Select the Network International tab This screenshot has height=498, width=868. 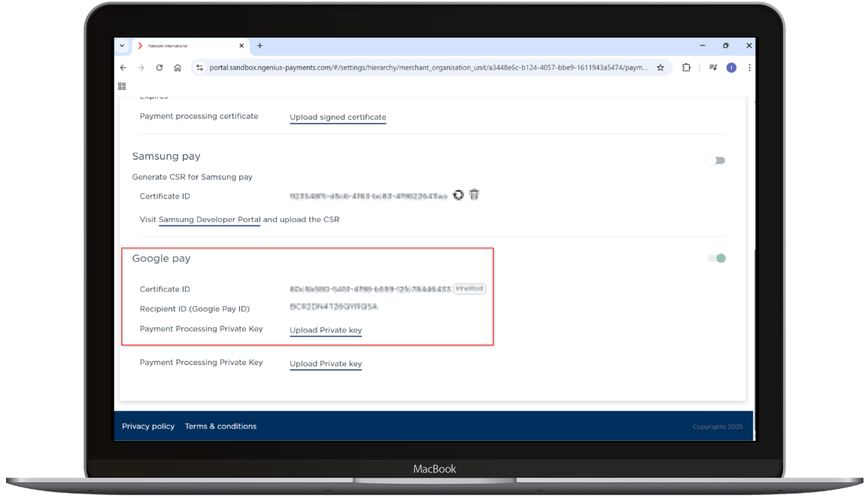[190, 46]
